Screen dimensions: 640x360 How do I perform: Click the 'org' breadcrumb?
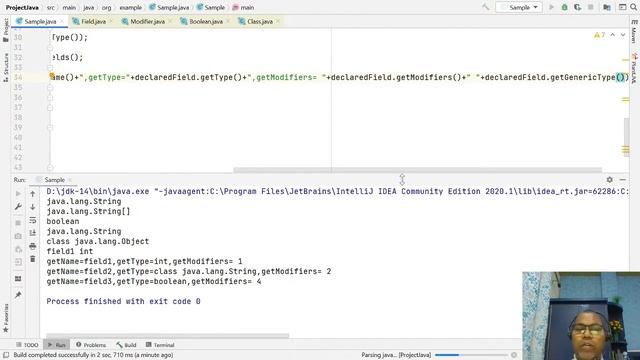106,7
